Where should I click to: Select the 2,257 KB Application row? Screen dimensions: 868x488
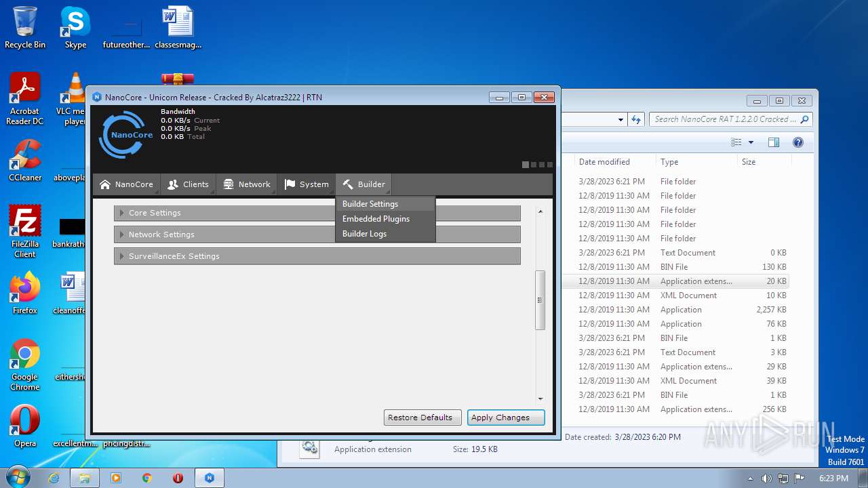pyautogui.click(x=675, y=310)
